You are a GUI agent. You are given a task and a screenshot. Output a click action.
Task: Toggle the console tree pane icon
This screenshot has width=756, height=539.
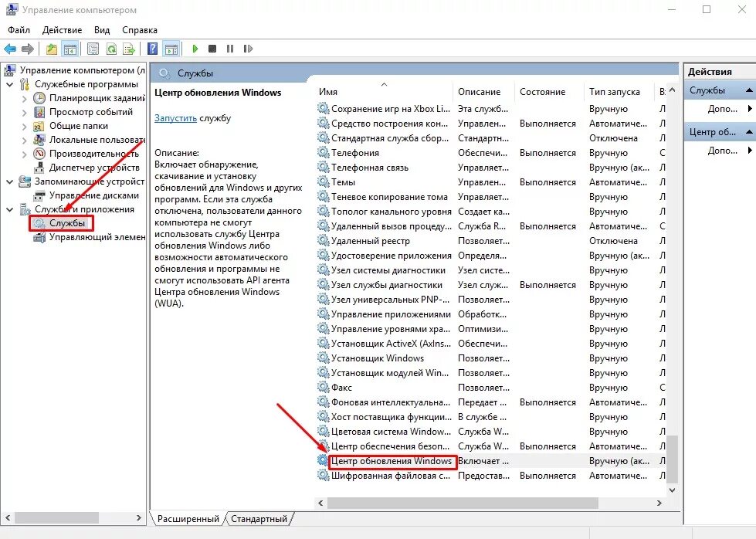70,49
